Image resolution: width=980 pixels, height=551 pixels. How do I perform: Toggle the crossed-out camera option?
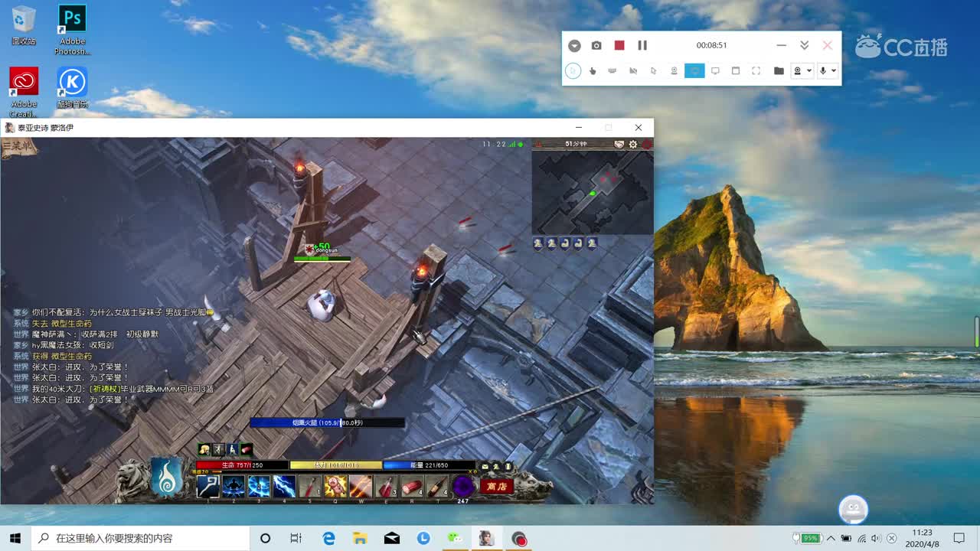click(633, 71)
